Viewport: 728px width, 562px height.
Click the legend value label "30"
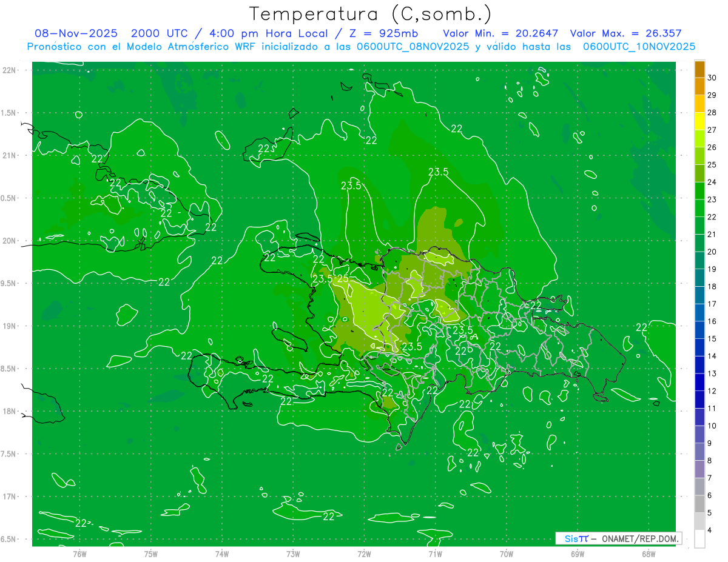click(x=712, y=78)
